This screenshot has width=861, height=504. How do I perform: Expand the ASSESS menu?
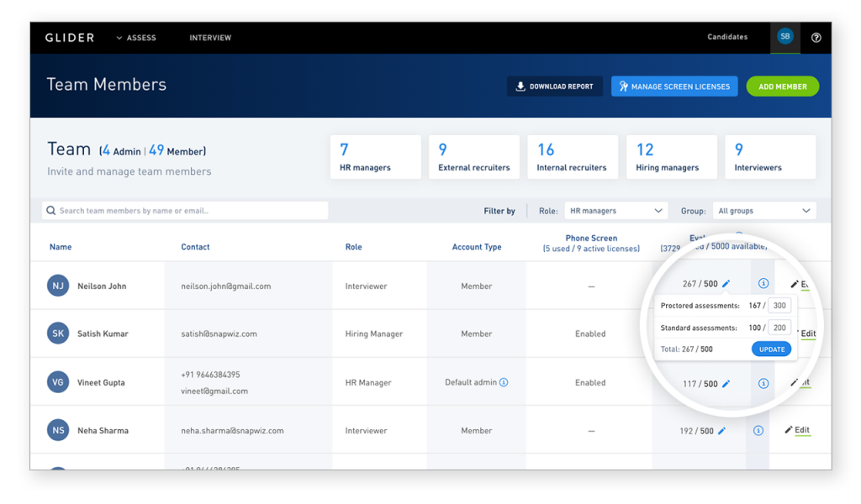pos(136,38)
